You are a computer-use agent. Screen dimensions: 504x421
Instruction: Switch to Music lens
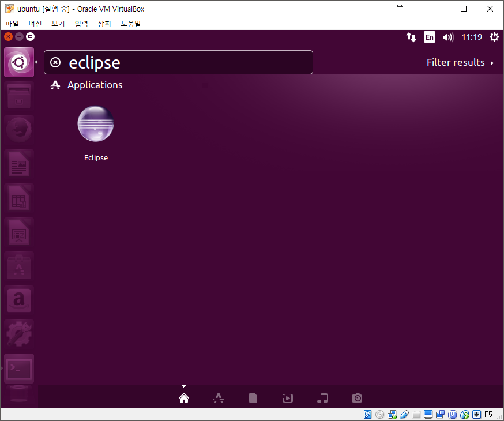tap(322, 398)
